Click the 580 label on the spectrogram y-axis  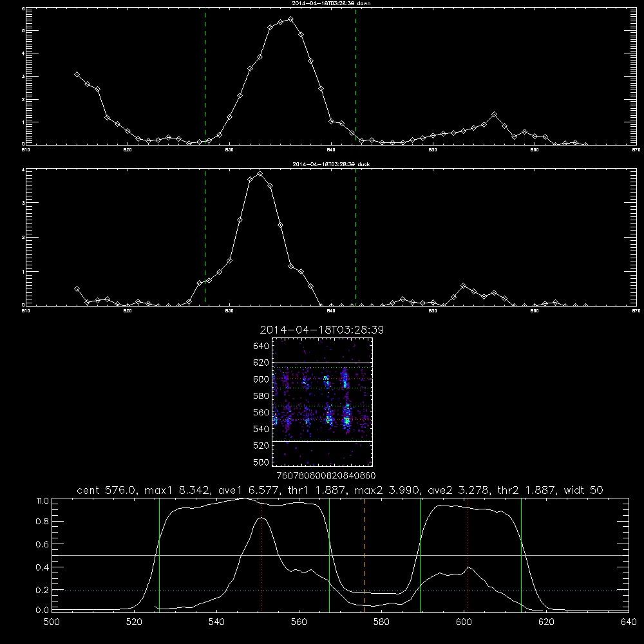point(261,396)
